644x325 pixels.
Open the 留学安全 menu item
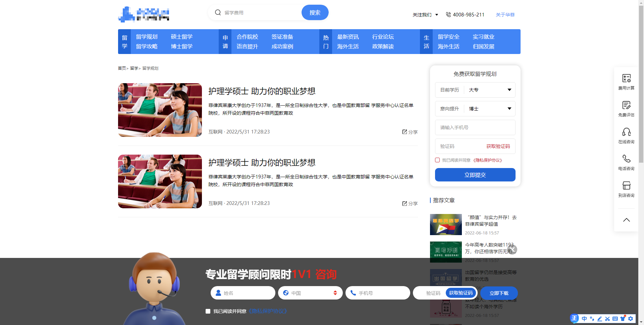click(449, 37)
